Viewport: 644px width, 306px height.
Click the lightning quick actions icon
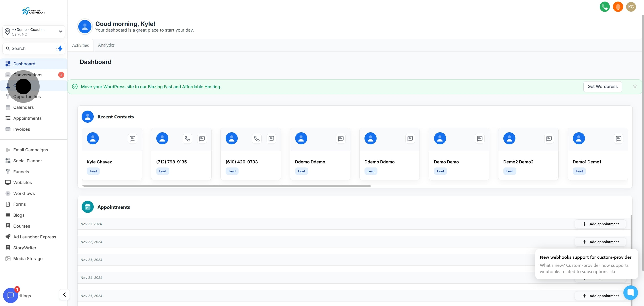click(59, 48)
